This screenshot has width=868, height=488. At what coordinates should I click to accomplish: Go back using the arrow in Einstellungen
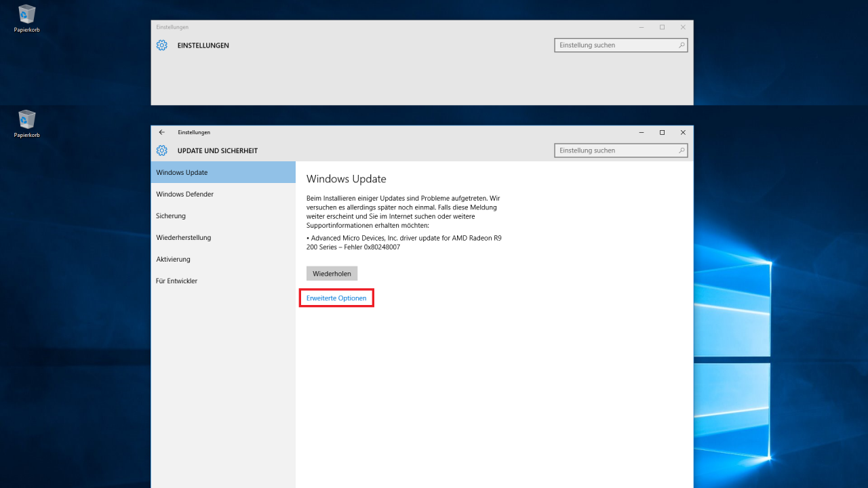pos(161,132)
